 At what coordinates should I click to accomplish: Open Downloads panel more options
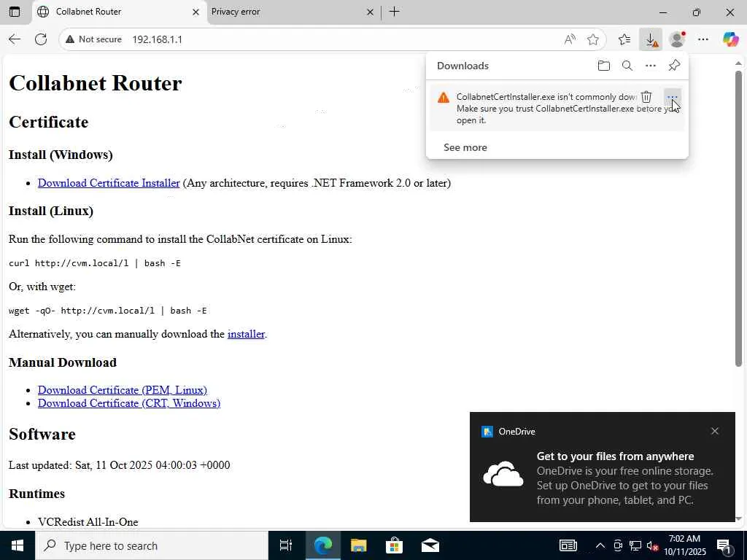(x=651, y=66)
